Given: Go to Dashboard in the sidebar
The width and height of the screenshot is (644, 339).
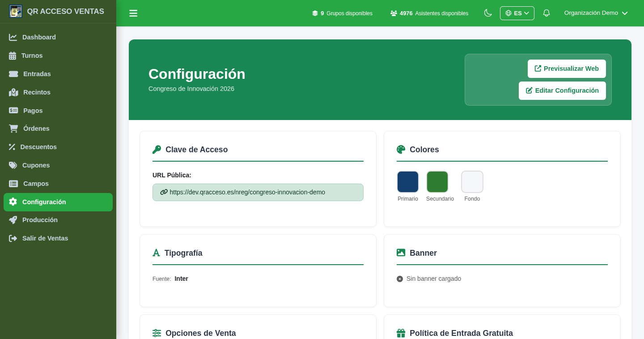Looking at the screenshot, I should point(58,37).
